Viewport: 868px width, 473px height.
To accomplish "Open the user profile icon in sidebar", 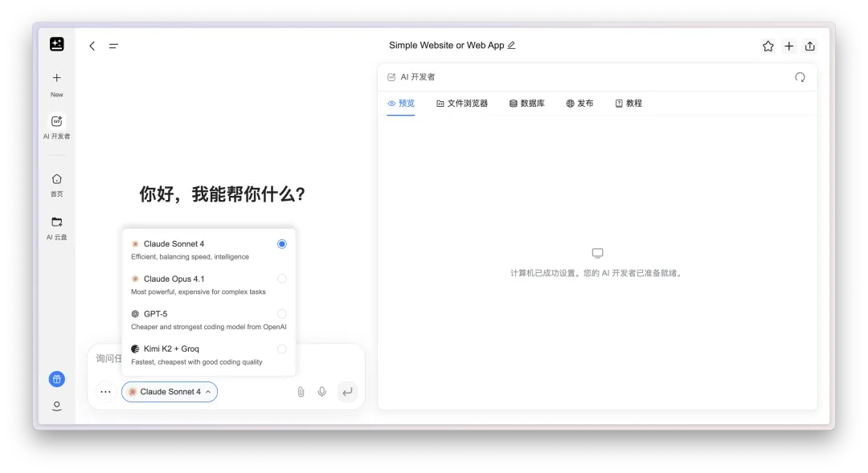I will [x=56, y=406].
